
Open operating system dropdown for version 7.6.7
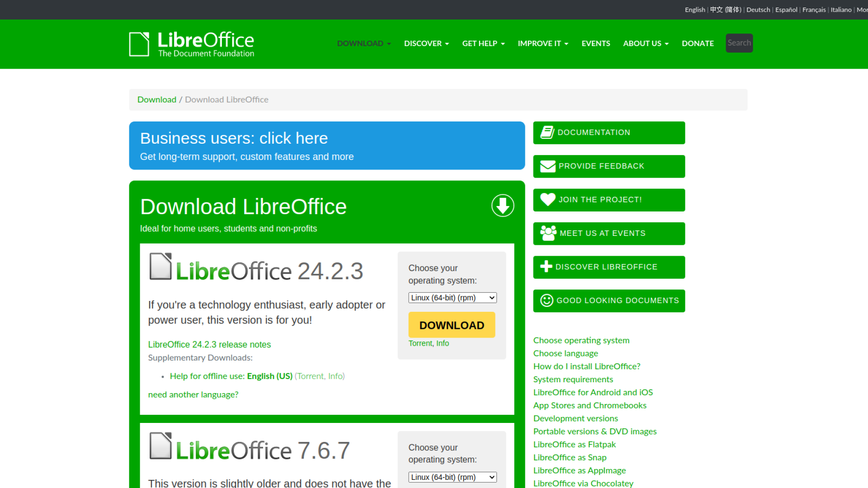(x=452, y=477)
